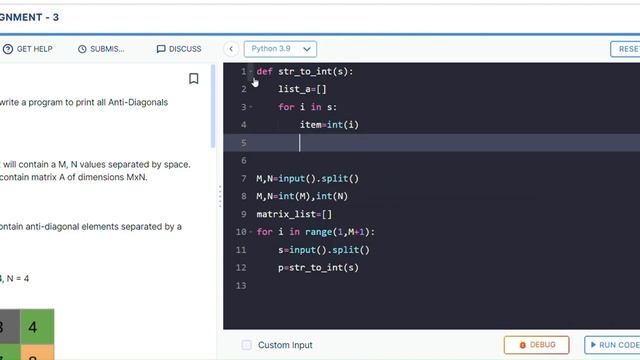Click code 'M,N=int(M),int(N)' on line 8
The image size is (640, 360).
[302, 196]
